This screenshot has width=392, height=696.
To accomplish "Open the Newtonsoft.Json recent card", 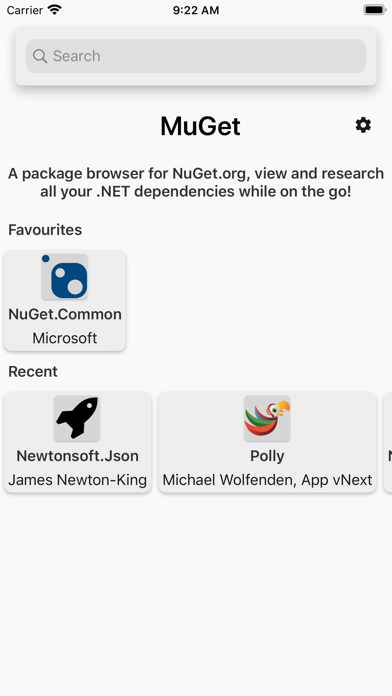I will (x=78, y=442).
